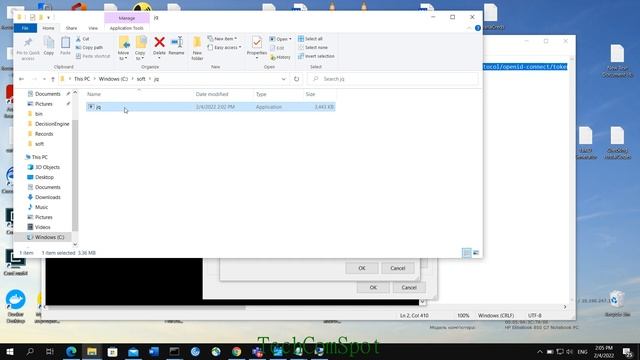Click Windows (C:) in the address breadcrumb
This screenshot has width=640, height=360.
pos(113,79)
